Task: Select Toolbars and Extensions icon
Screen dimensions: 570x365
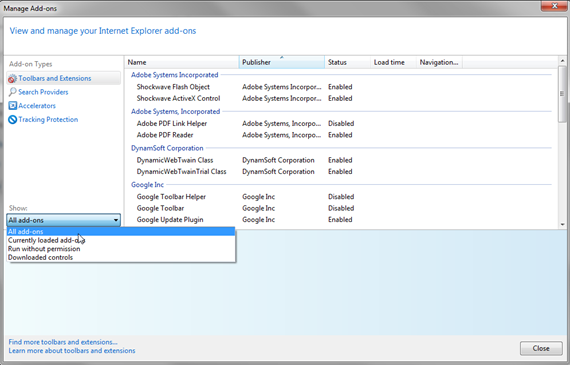Action: coord(12,79)
